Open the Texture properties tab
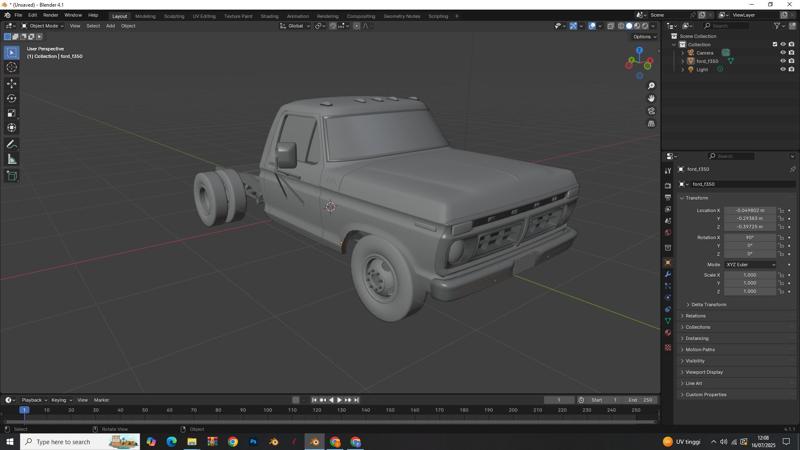Image resolution: width=800 pixels, height=450 pixels. pyautogui.click(x=668, y=347)
